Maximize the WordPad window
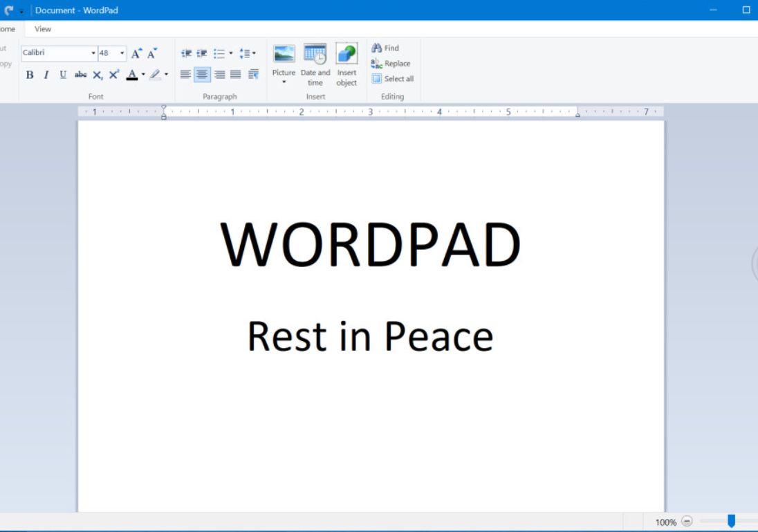758x532 pixels. coord(746,10)
